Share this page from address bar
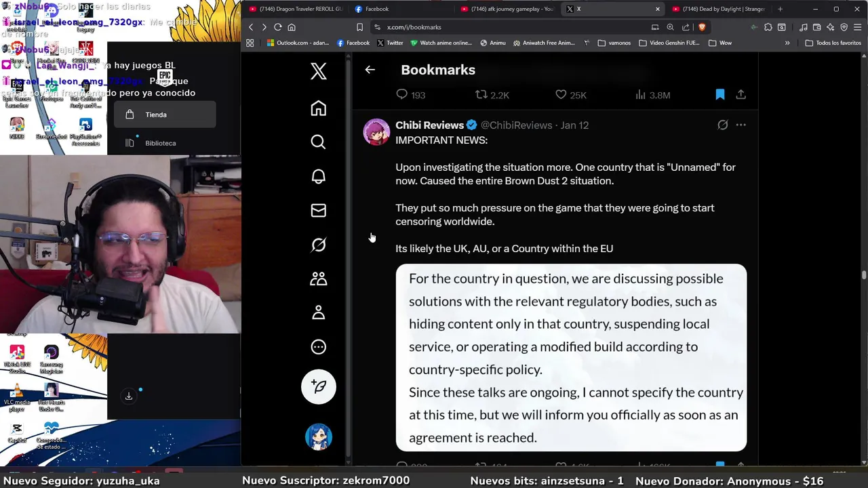Screen dimensions: 868x488 [686, 27]
